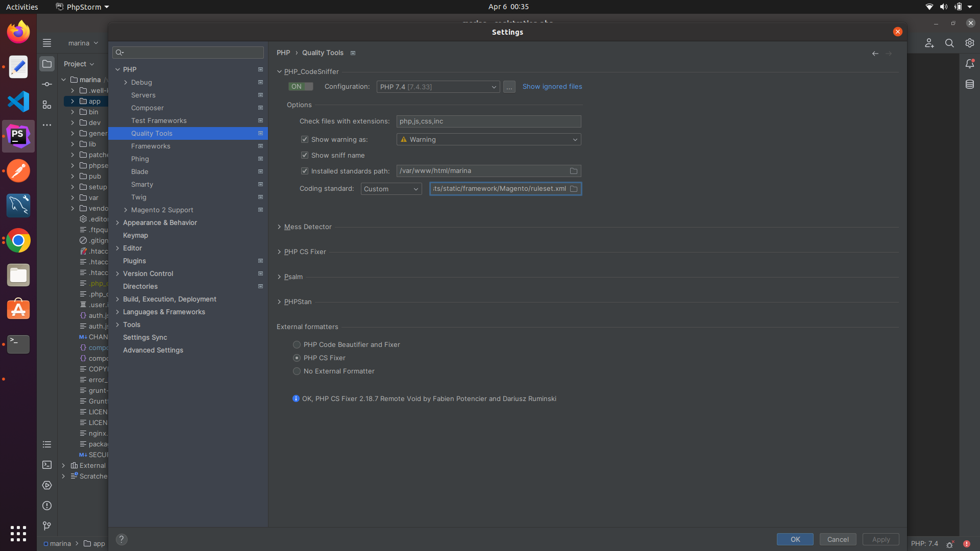Open the Coding standard Custom dropdown
The width and height of the screenshot is (980, 551).
tap(391, 189)
